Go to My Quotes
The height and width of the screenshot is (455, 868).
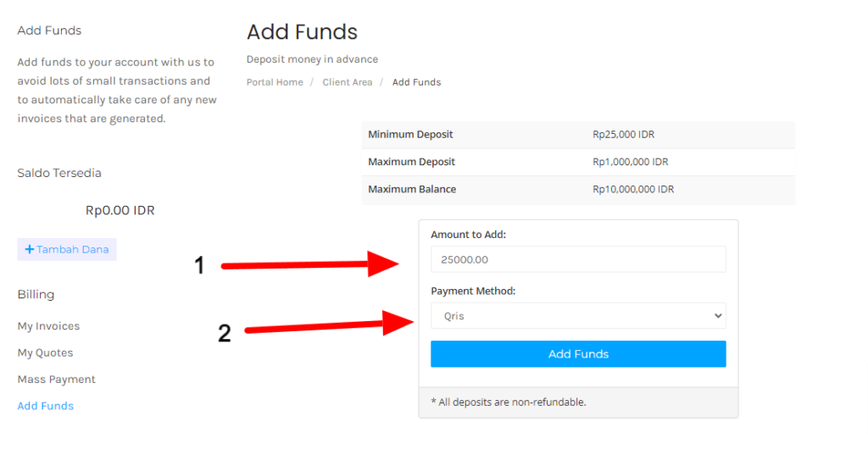coord(45,352)
